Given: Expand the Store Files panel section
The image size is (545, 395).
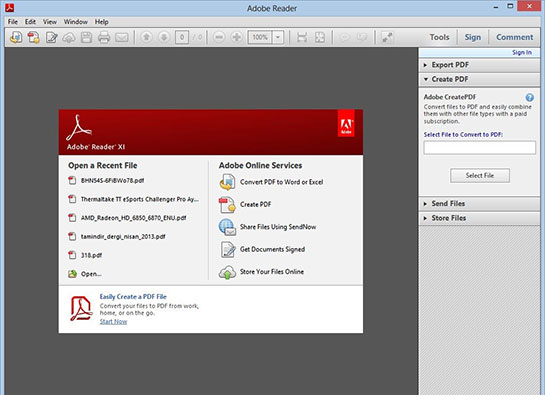Looking at the screenshot, I should (x=479, y=218).
